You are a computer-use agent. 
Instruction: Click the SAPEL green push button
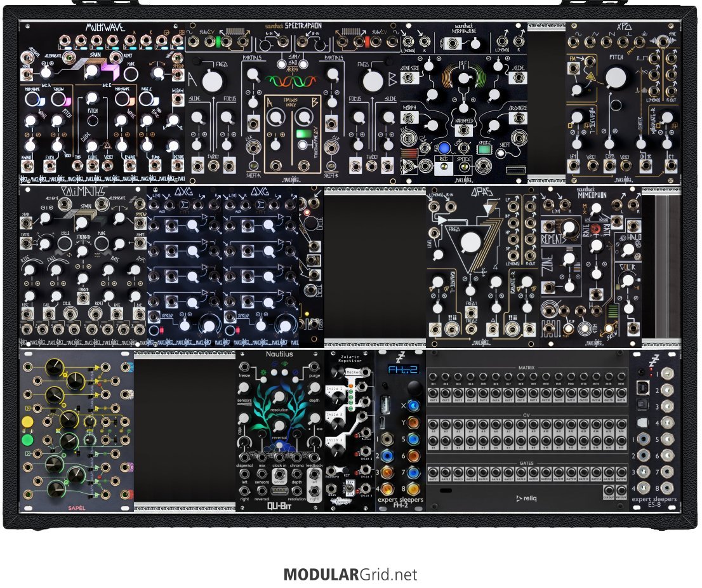pyautogui.click(x=27, y=439)
